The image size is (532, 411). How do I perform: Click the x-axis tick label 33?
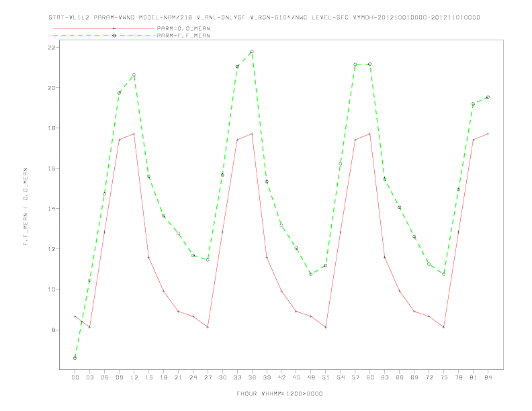point(237,377)
